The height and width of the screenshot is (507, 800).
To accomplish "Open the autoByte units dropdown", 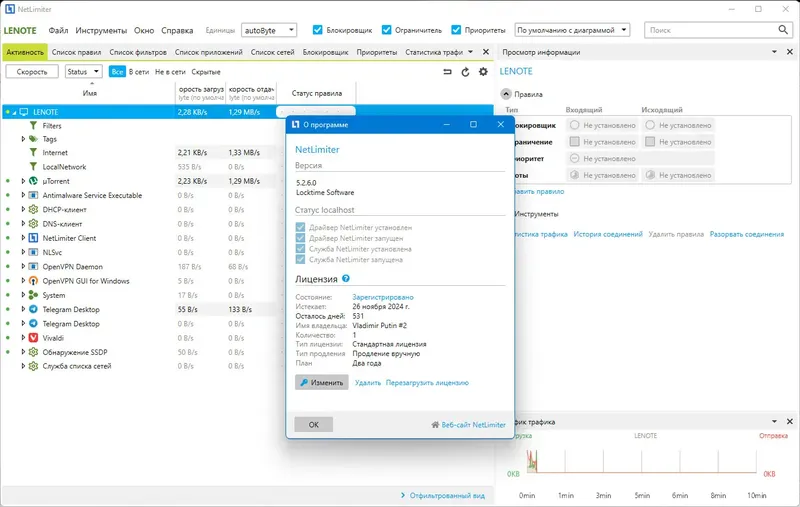I will 269,30.
